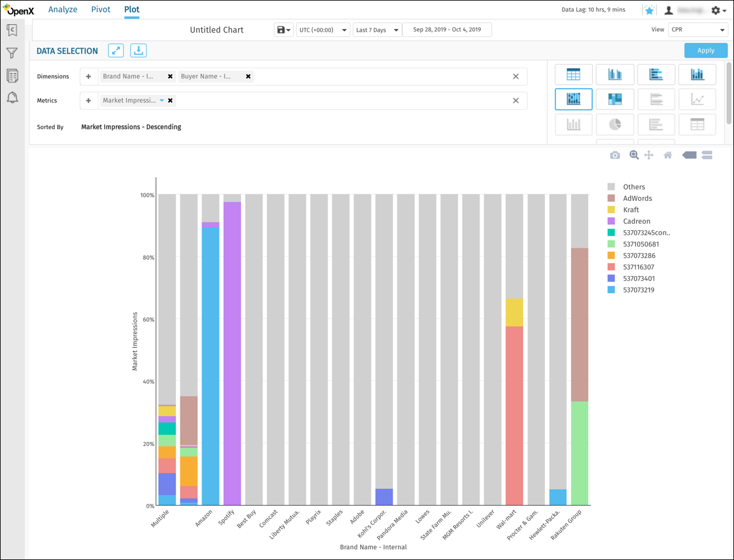Select the table chart type
Image resolution: width=734 pixels, height=560 pixels.
(x=574, y=75)
